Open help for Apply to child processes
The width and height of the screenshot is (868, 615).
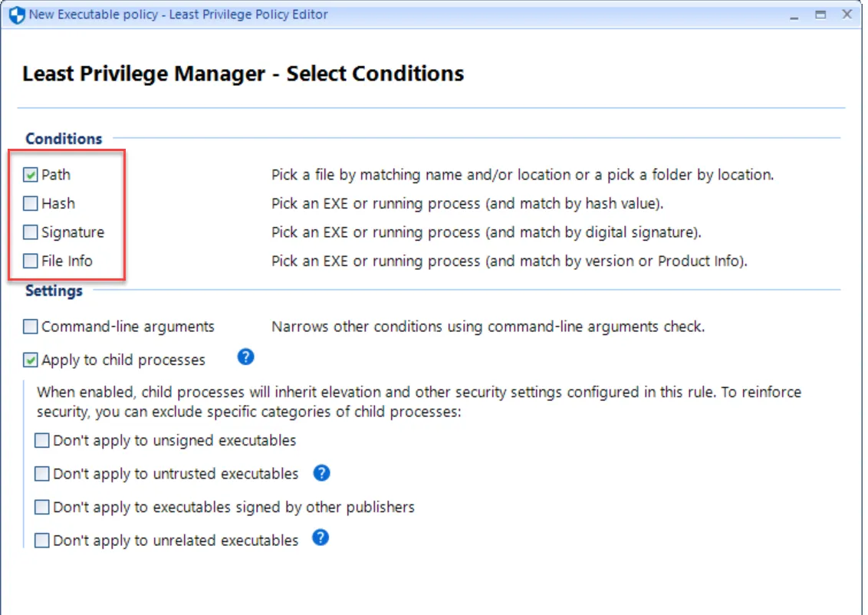coord(245,357)
